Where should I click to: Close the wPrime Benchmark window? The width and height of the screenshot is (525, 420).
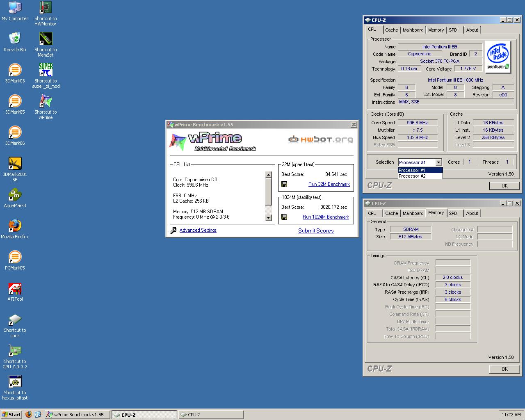[354, 125]
